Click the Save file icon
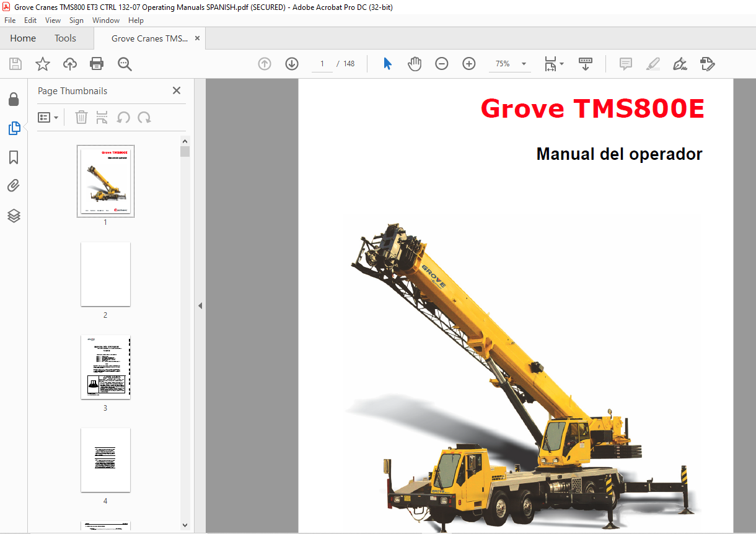This screenshot has height=534, width=756. pos(15,64)
